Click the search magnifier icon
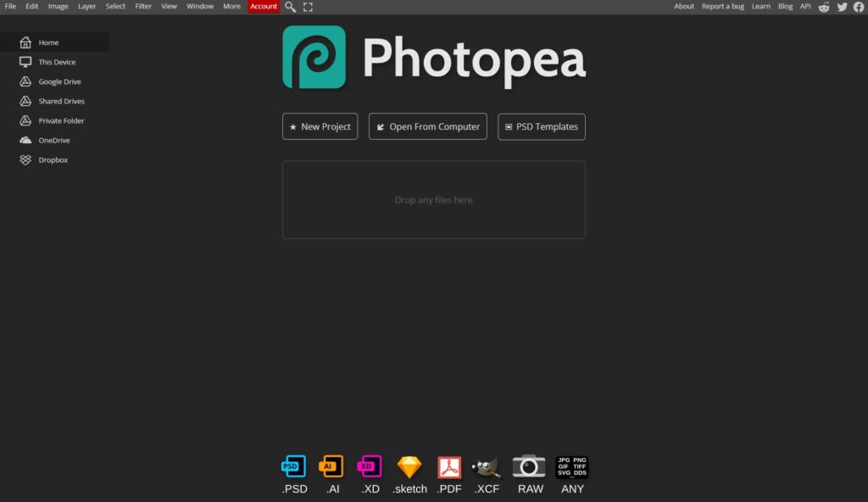Screen dimensions: 868x502 pos(290,7)
